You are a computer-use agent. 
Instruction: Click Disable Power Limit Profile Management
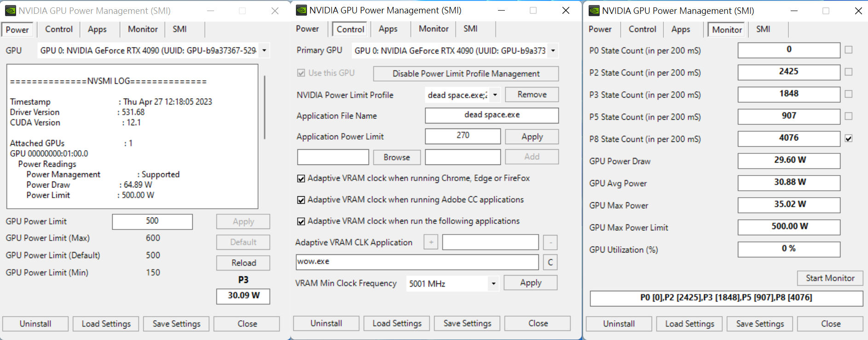pyautogui.click(x=466, y=74)
